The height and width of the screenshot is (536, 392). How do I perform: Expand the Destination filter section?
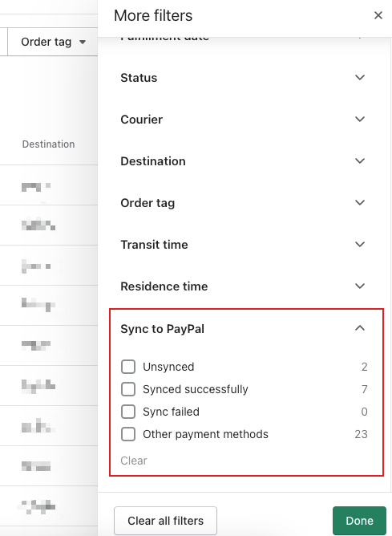tap(243, 161)
